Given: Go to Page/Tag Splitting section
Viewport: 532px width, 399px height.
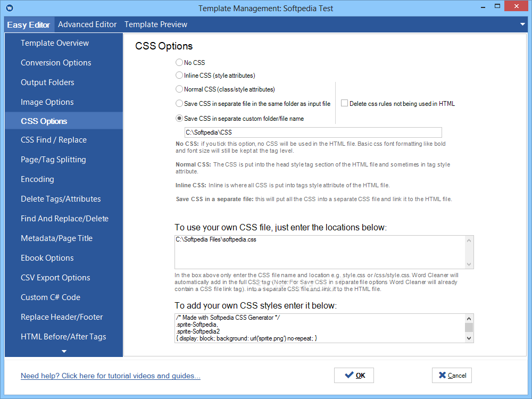Looking at the screenshot, I should [64, 160].
